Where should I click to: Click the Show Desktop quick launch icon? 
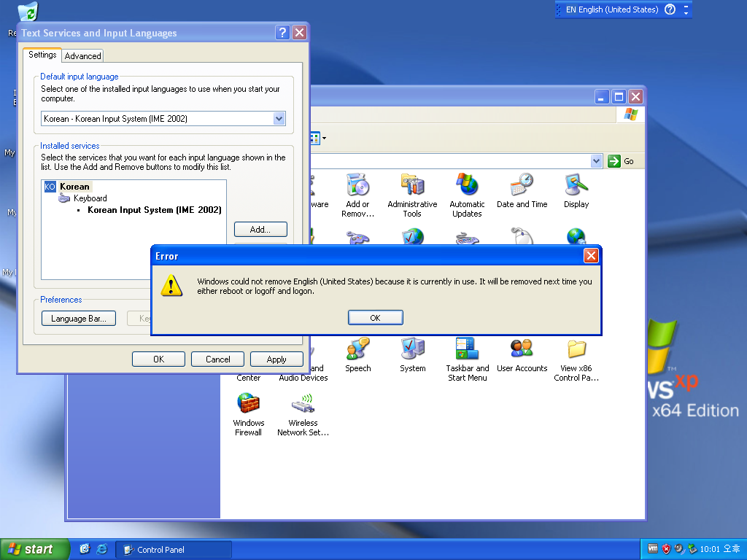[85, 549]
